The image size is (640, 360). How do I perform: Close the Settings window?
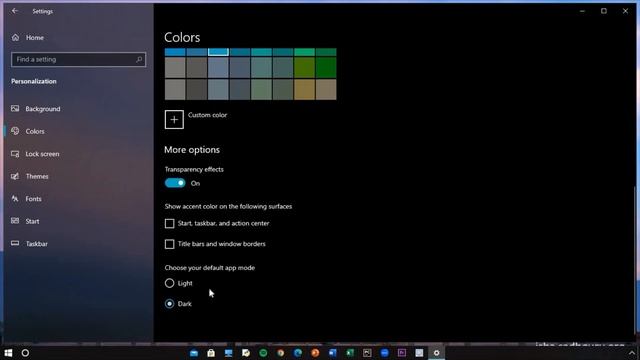(x=625, y=11)
